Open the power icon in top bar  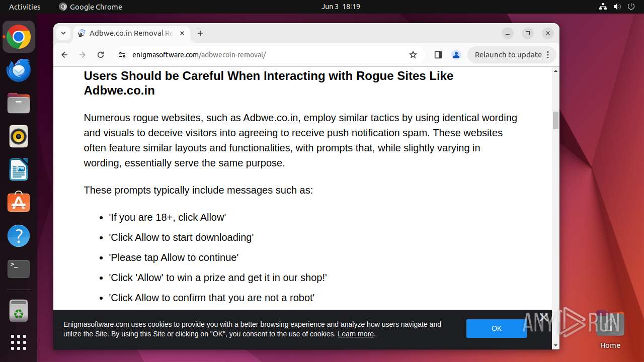point(631,7)
